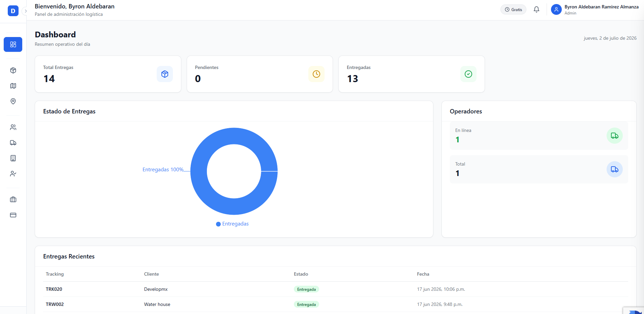
Task: Toggle the Entregadas legend item in chart
Action: [x=232, y=224]
